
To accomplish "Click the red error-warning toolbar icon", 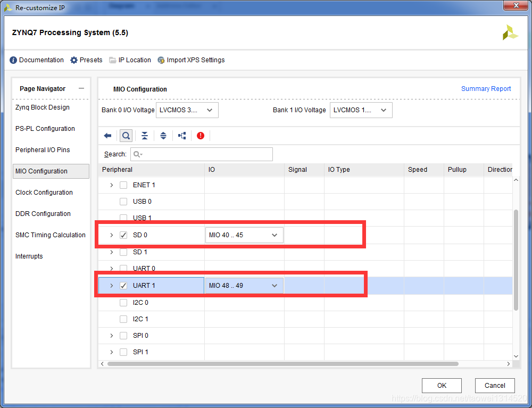I will [201, 136].
